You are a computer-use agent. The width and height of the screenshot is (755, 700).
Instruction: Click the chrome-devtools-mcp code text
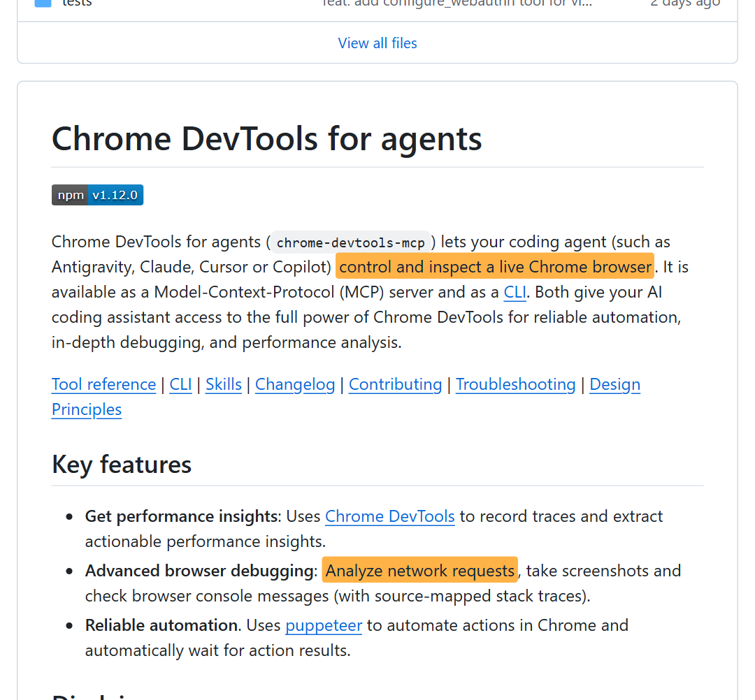pos(350,242)
